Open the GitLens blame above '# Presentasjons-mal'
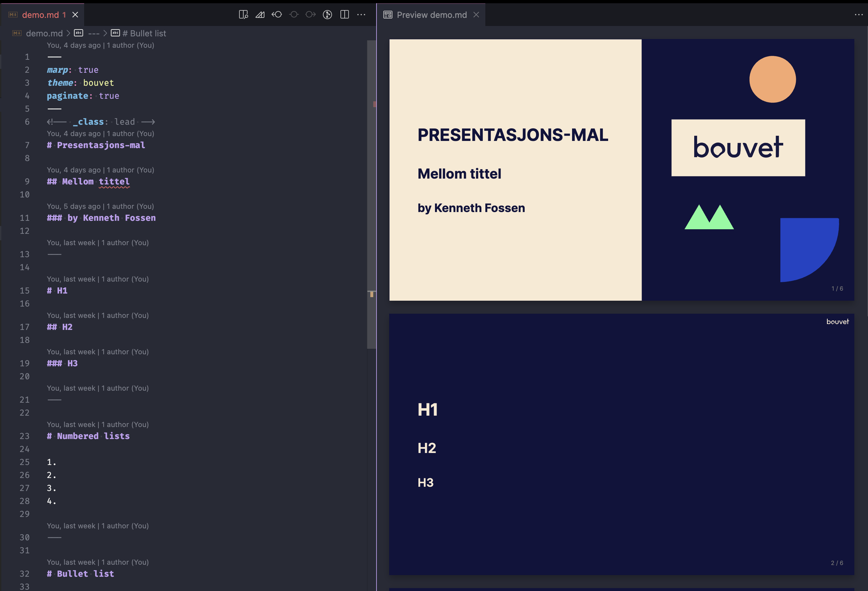The image size is (868, 591). coord(100,134)
